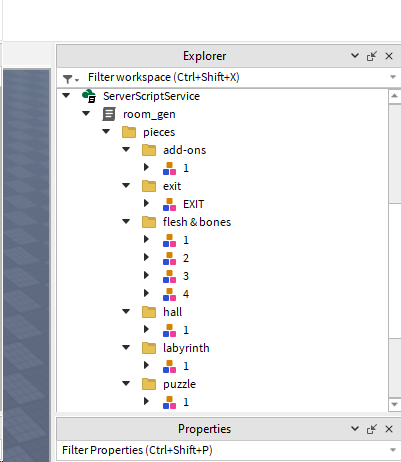Select the pieces folder icon
This screenshot has width=401, height=462.
pyautogui.click(x=129, y=132)
